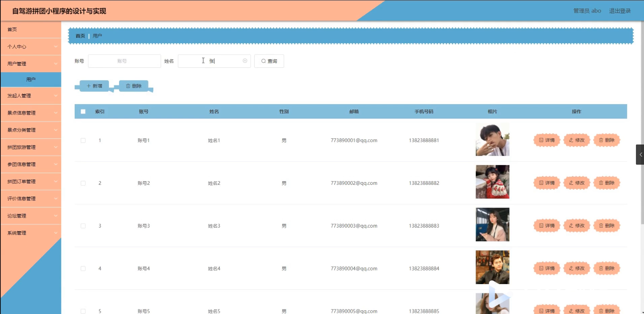Image resolution: width=644 pixels, height=314 pixels.
Task: Expand the 发起人管理 sidebar menu arrow
Action: [x=56, y=96]
